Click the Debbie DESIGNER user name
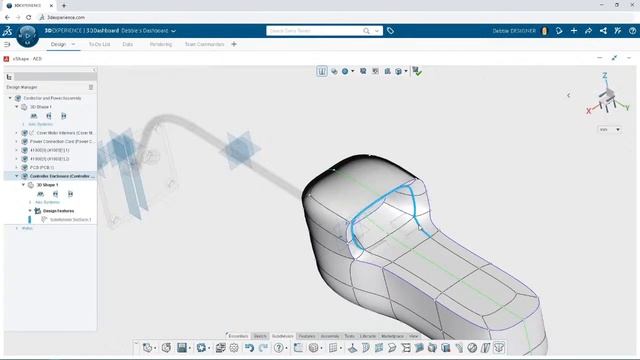 pos(514,31)
